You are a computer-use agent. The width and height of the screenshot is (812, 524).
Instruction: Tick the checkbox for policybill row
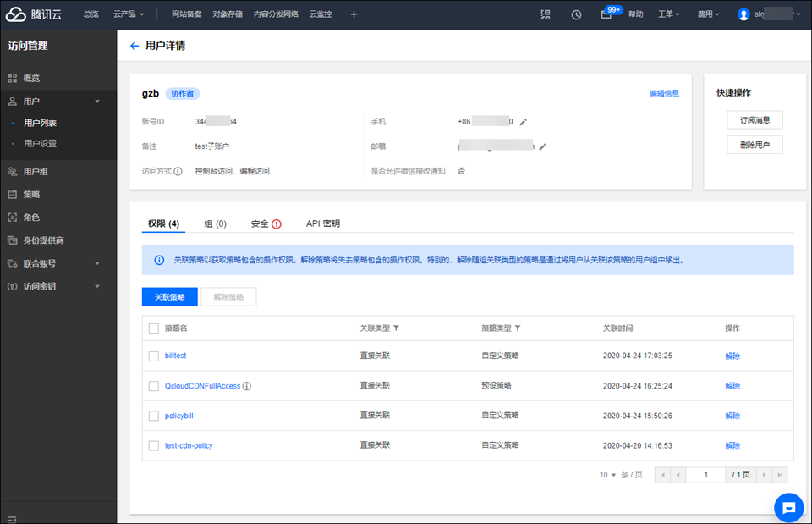point(154,416)
